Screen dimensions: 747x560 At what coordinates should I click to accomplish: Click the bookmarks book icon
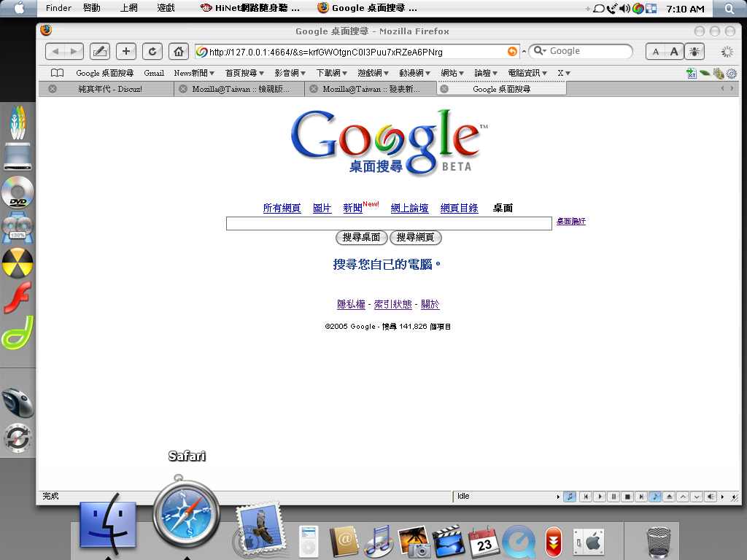pyautogui.click(x=58, y=73)
